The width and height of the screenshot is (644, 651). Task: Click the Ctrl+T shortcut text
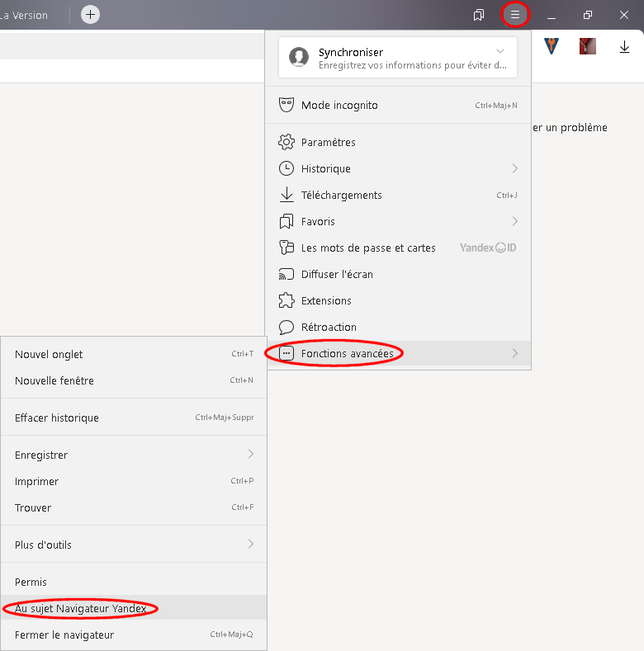pyautogui.click(x=243, y=354)
